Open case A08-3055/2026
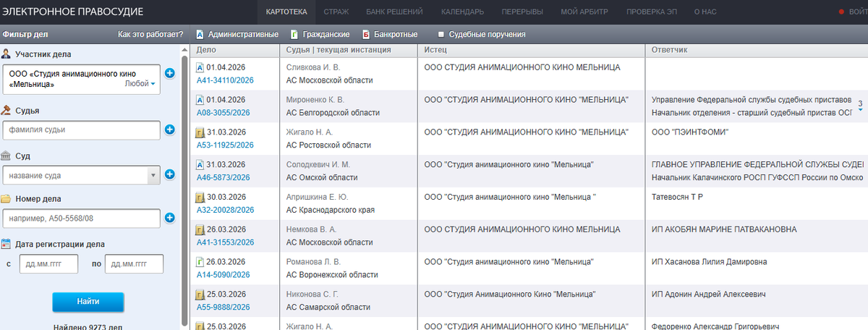This screenshot has width=868, height=330. click(x=224, y=112)
